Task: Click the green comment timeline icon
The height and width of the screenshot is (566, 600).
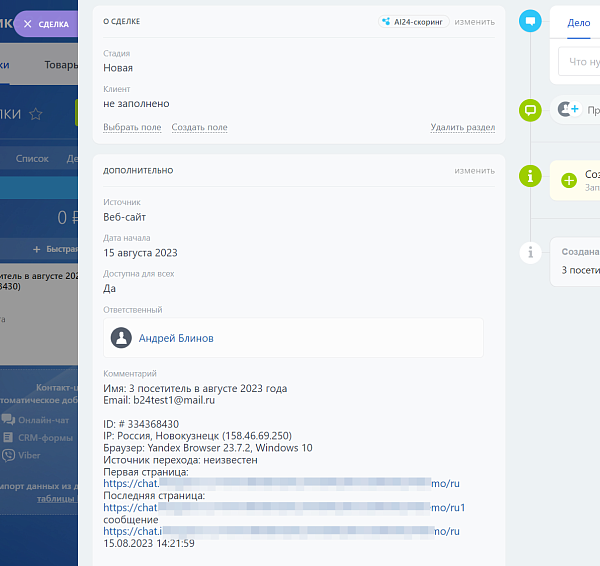Action: pyautogui.click(x=530, y=110)
